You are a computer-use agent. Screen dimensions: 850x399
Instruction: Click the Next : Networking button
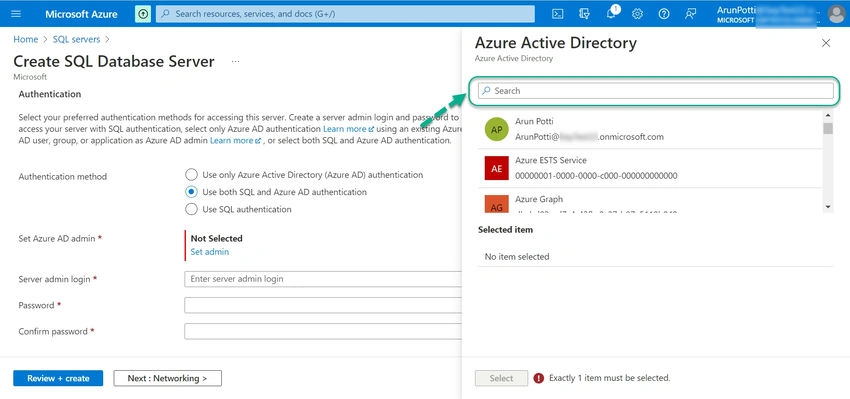click(x=168, y=378)
